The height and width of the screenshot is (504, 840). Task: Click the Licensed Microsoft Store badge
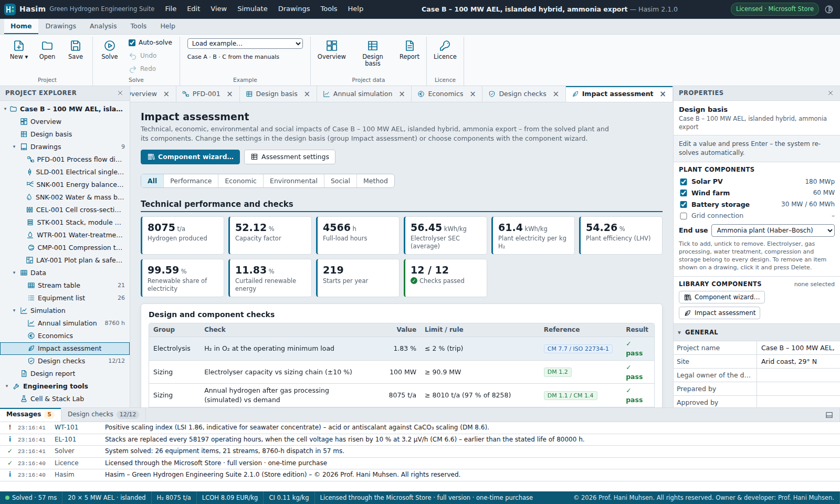pos(774,9)
